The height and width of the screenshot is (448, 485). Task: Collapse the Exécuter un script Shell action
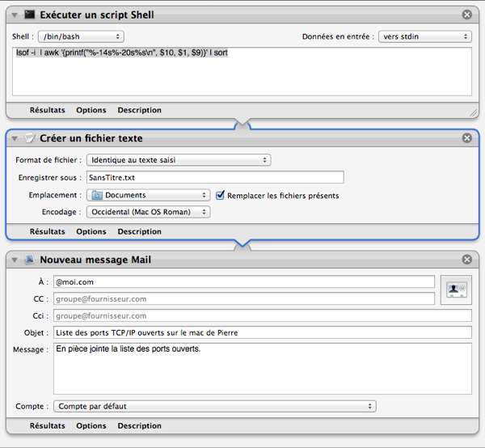pos(15,15)
